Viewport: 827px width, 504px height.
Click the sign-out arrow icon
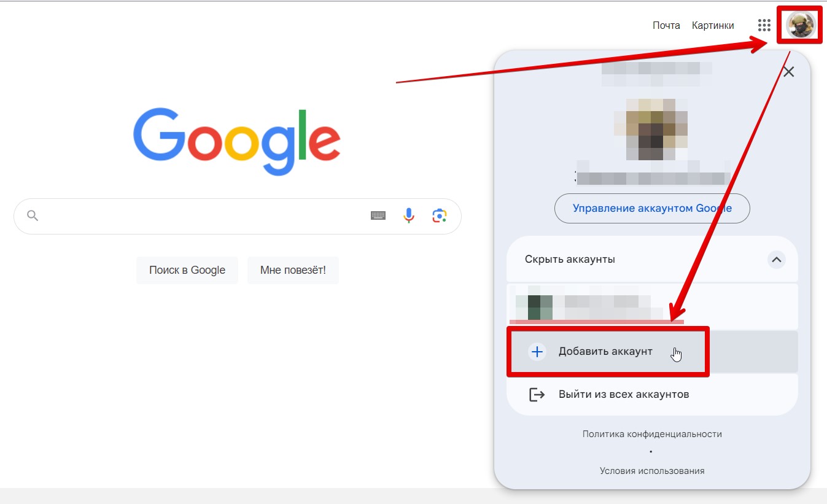coord(537,394)
